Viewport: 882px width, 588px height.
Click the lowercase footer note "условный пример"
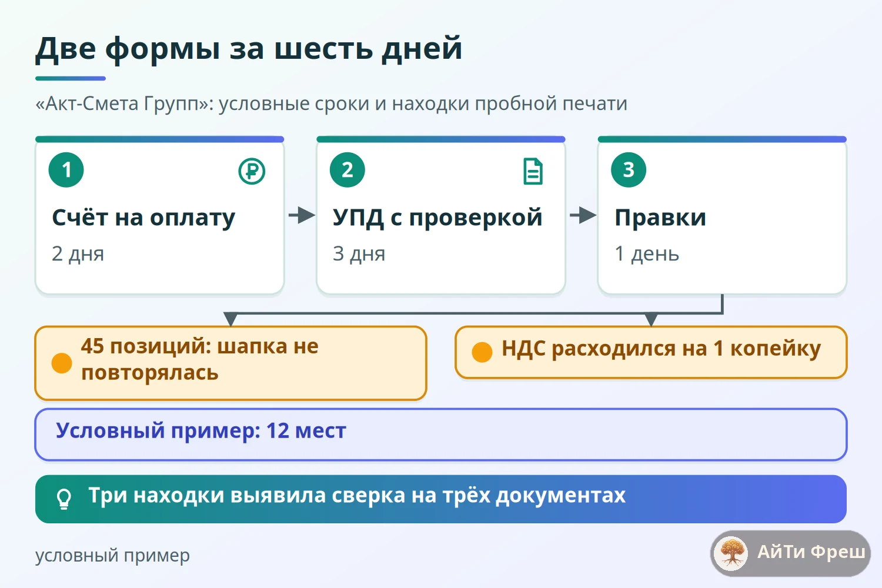pos(112,555)
